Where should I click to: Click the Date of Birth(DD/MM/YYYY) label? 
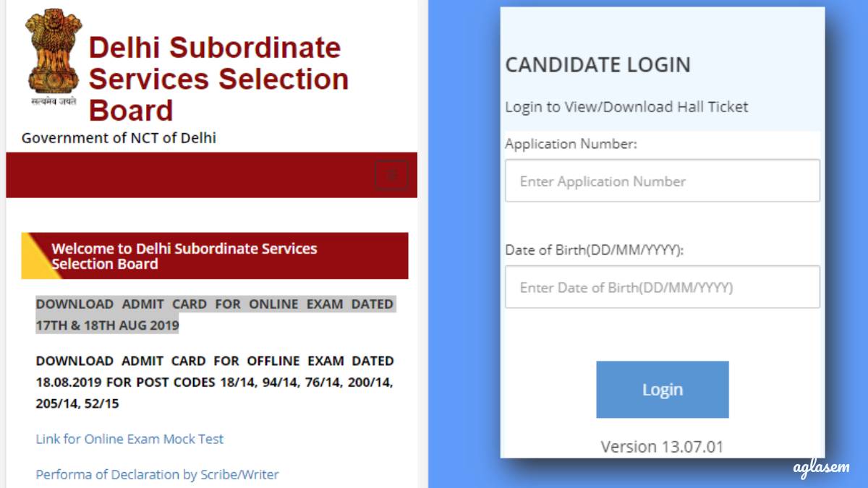click(x=594, y=250)
